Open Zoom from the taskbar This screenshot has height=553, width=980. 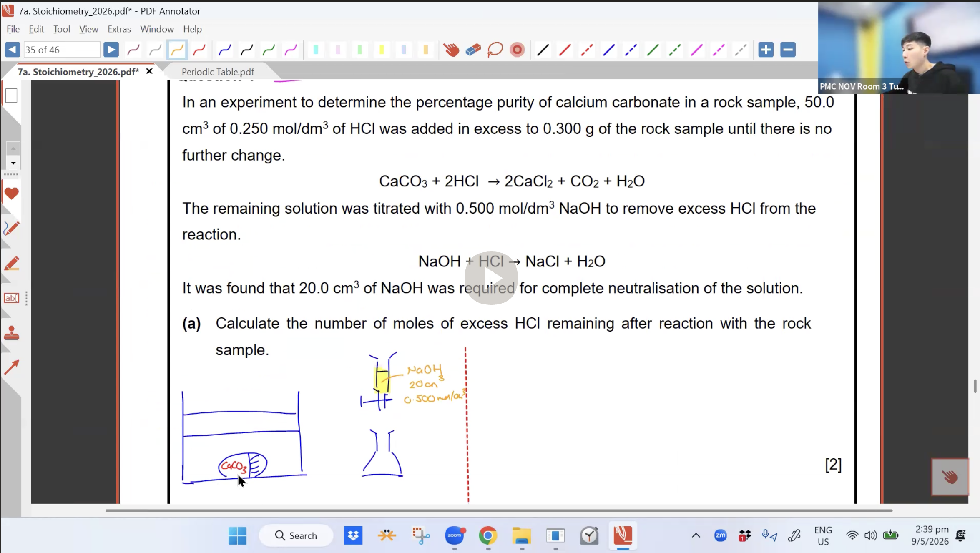pyautogui.click(x=455, y=535)
